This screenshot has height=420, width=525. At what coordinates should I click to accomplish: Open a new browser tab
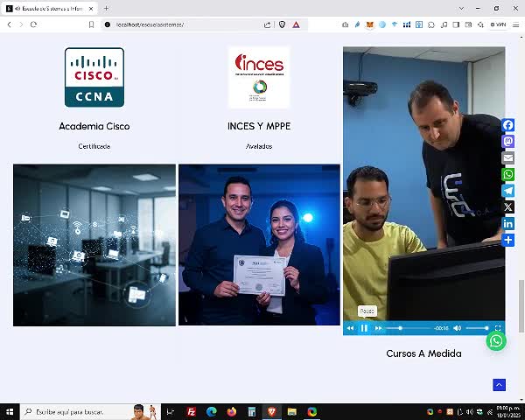(x=106, y=9)
